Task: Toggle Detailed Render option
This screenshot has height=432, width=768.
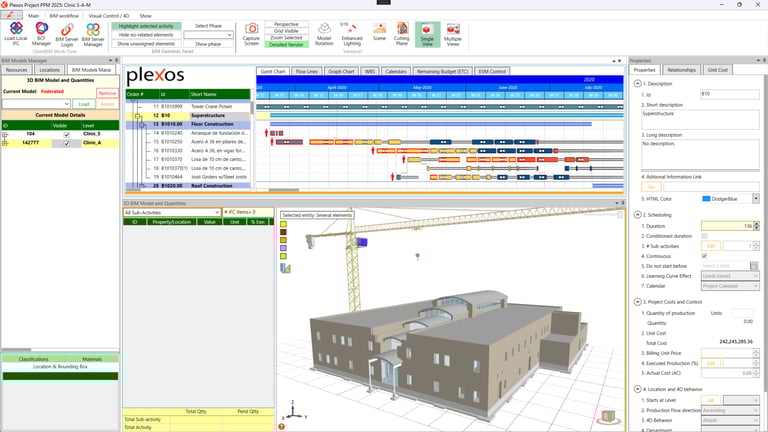Action: pos(287,45)
